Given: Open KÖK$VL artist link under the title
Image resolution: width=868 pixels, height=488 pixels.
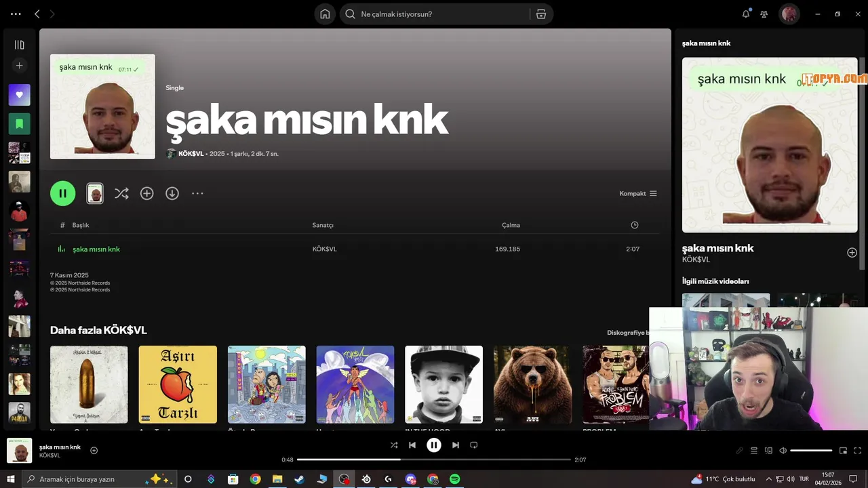Looking at the screenshot, I should click(191, 154).
